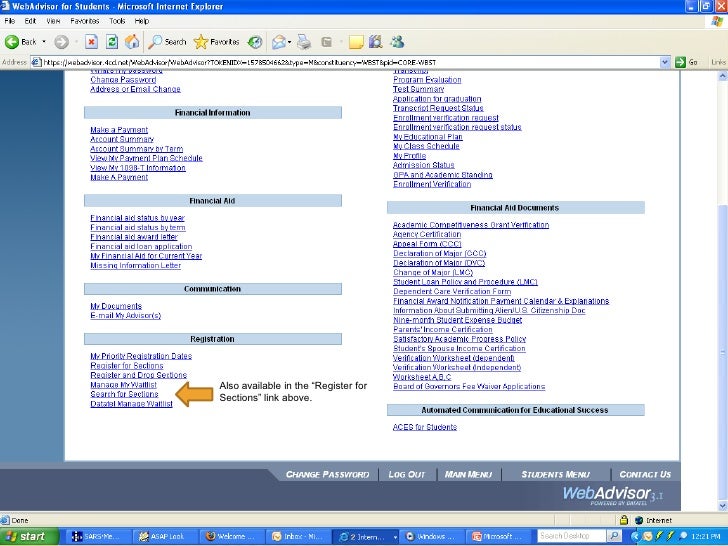
Task: Switch to Welcome Firefox taskbar window
Action: (x=230, y=537)
